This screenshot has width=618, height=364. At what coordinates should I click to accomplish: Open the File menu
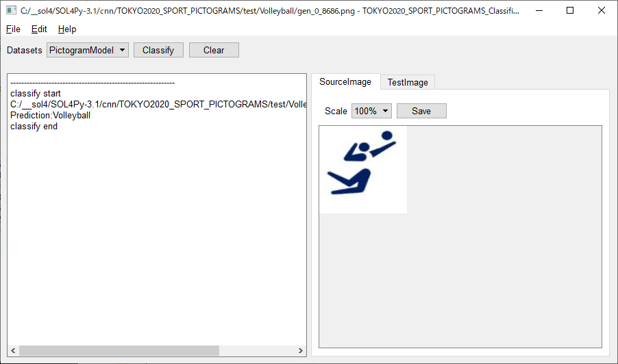coord(13,29)
